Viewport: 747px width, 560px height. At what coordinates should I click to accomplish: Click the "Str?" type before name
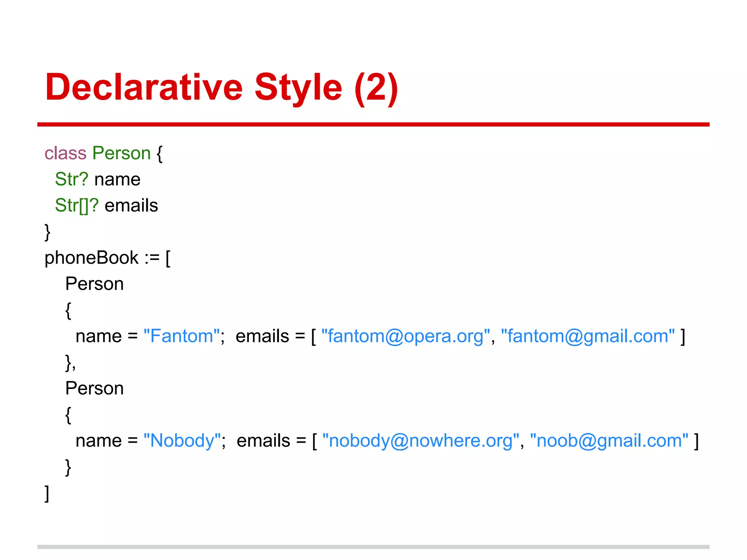tap(71, 179)
